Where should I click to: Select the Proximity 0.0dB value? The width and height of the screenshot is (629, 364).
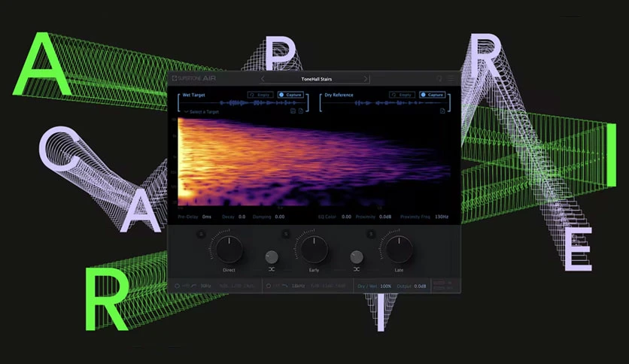tap(385, 217)
